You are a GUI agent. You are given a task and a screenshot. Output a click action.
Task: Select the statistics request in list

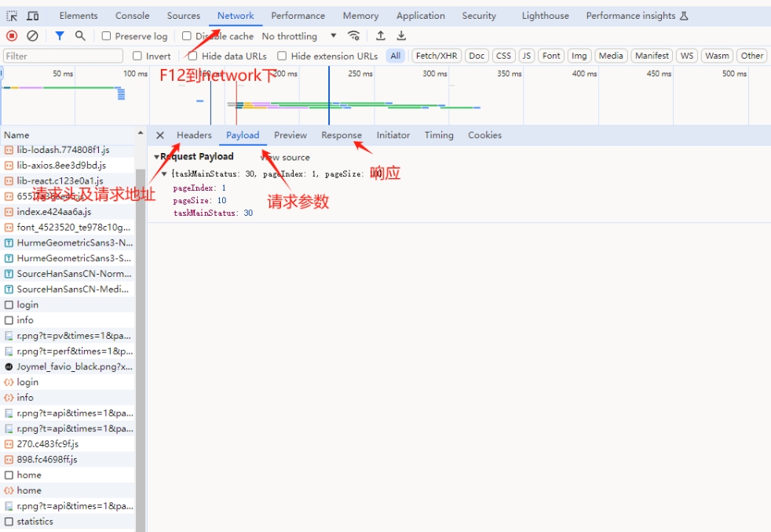point(35,521)
